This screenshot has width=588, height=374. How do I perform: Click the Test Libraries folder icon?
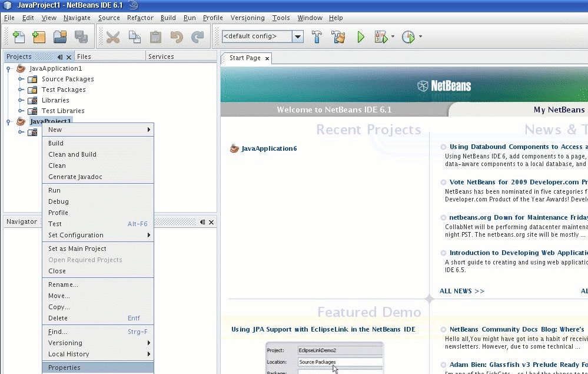32,111
